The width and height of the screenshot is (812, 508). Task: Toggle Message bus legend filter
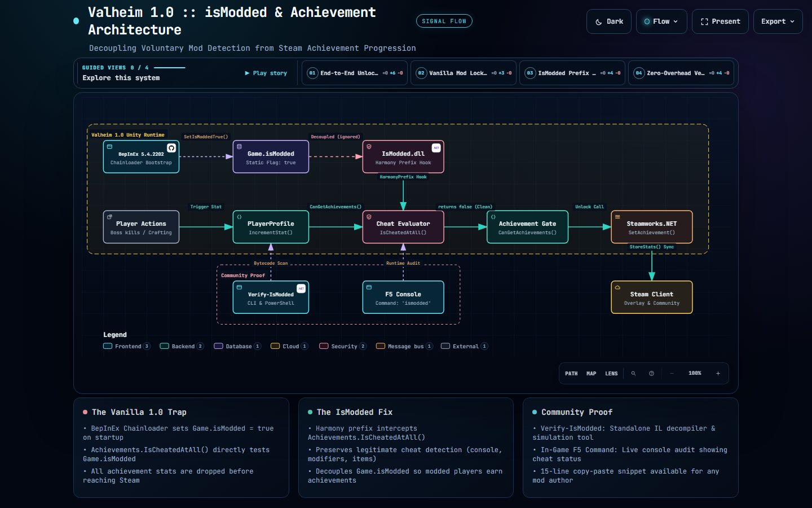(404, 347)
